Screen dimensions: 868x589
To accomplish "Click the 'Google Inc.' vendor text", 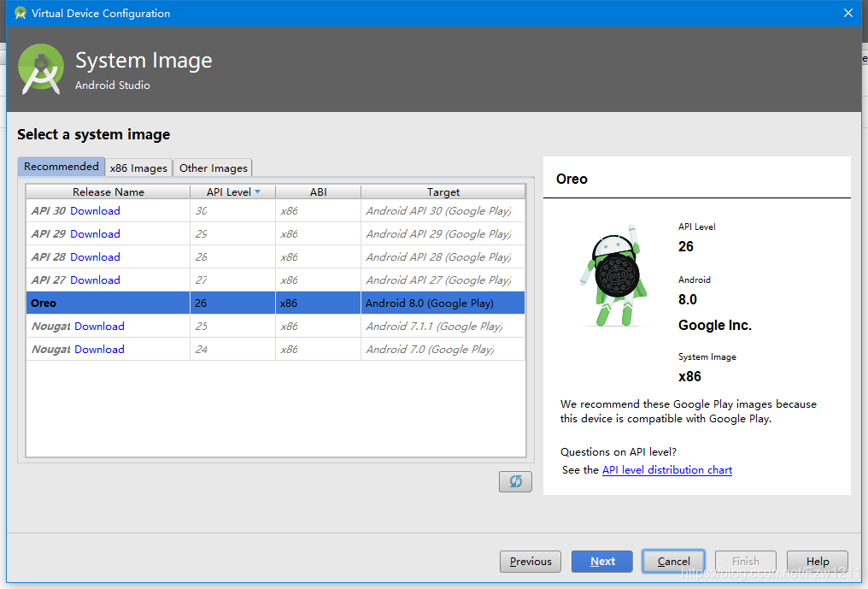I will (715, 325).
